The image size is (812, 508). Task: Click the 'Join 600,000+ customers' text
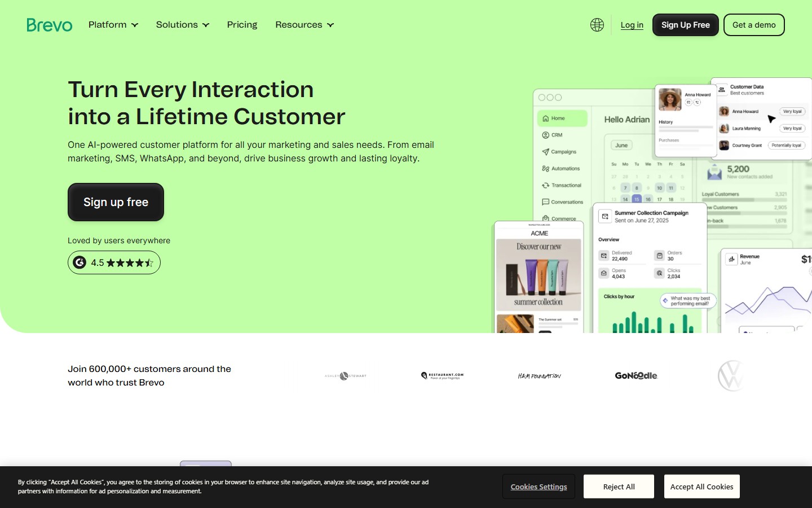point(149,376)
